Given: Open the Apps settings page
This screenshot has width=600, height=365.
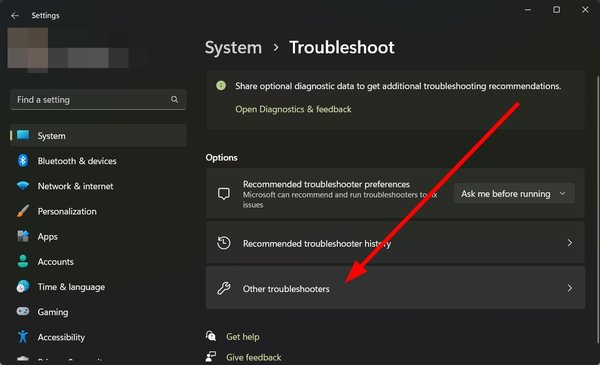Looking at the screenshot, I should coord(98,236).
